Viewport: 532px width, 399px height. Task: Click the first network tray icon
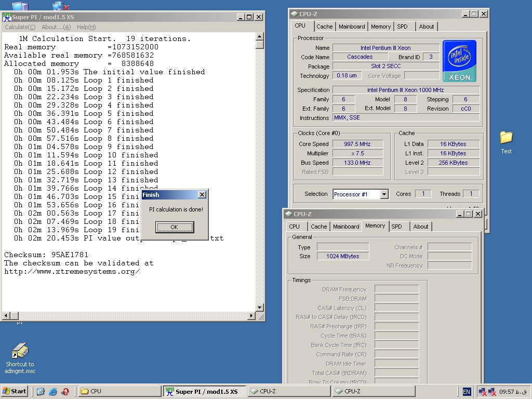pyautogui.click(x=483, y=392)
